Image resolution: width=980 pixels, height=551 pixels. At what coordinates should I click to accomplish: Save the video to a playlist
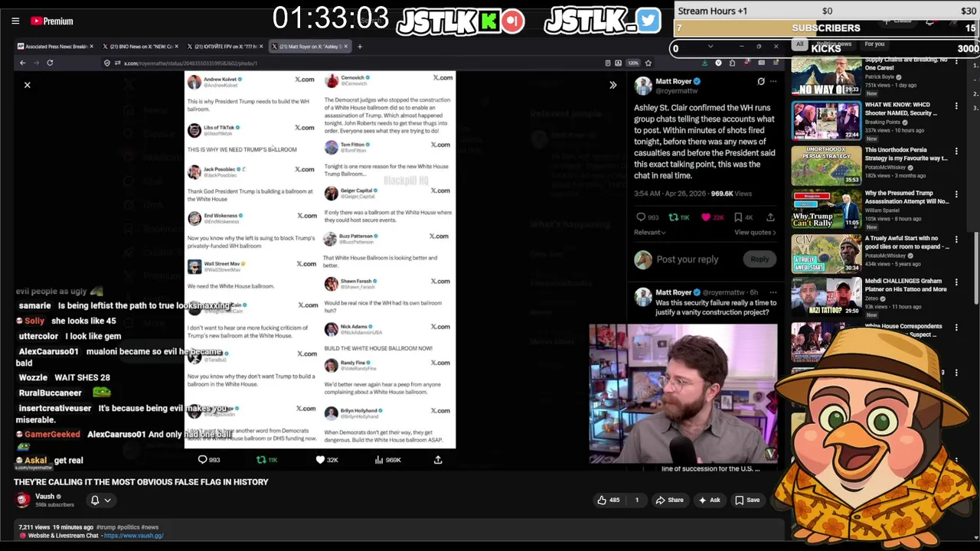coord(747,500)
